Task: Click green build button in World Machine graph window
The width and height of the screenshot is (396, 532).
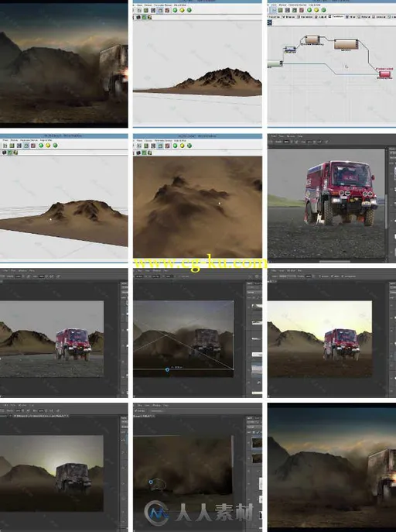Action: pyautogui.click(x=309, y=10)
